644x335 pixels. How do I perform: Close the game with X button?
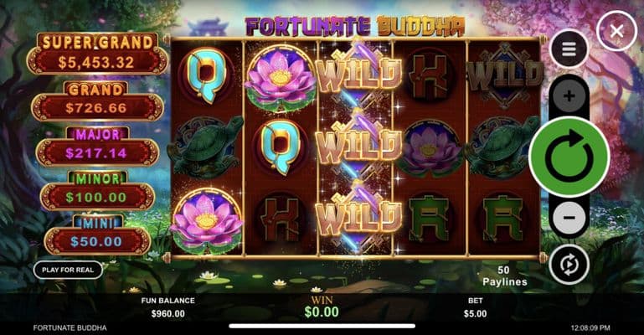coord(616,31)
